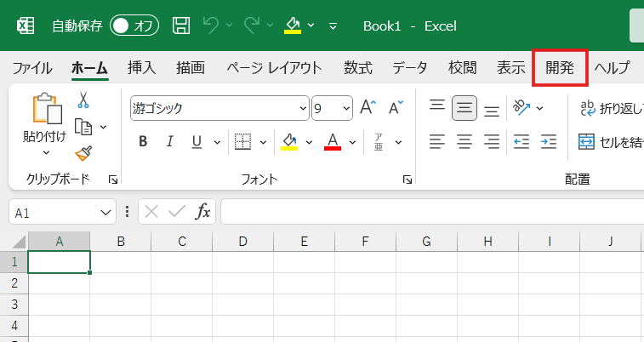Expand the Name Box dropdown for A1
Image resolution: width=644 pixels, height=342 pixels.
[x=106, y=212]
